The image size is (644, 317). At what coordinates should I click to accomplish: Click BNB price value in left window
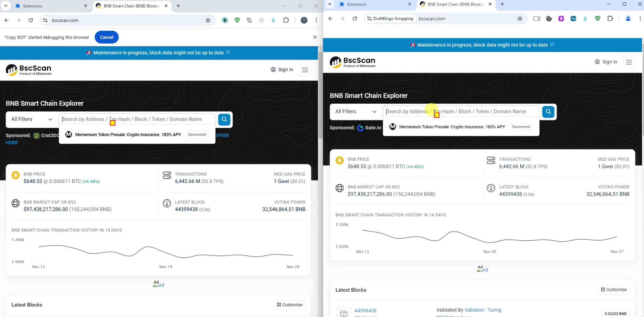pyautogui.click(x=33, y=181)
